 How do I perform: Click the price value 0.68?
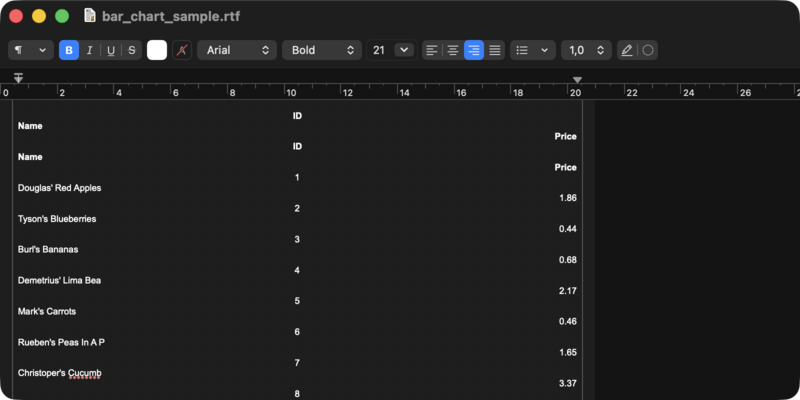pos(568,260)
